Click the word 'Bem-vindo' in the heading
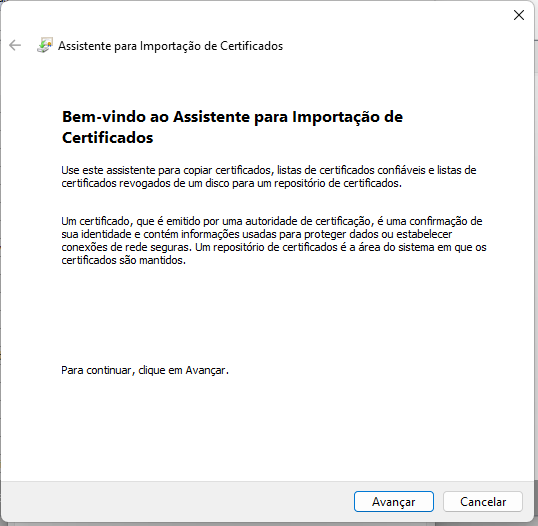The image size is (538, 526). point(104,117)
